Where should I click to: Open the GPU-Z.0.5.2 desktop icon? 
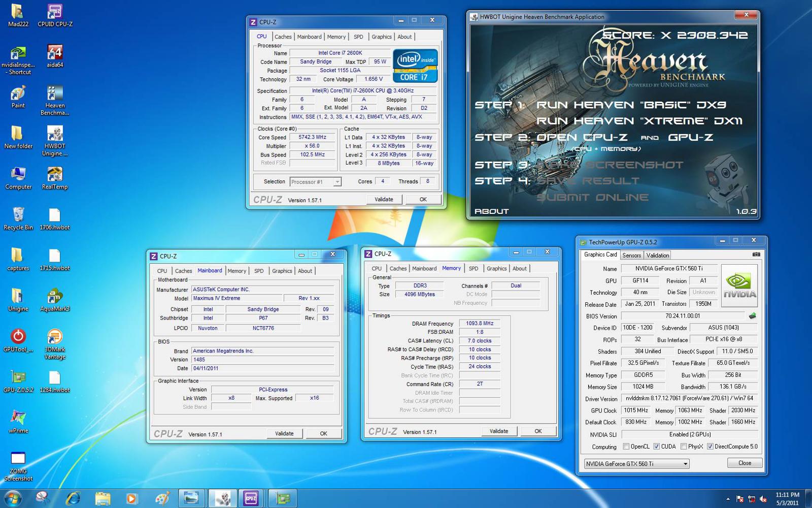coord(18,381)
